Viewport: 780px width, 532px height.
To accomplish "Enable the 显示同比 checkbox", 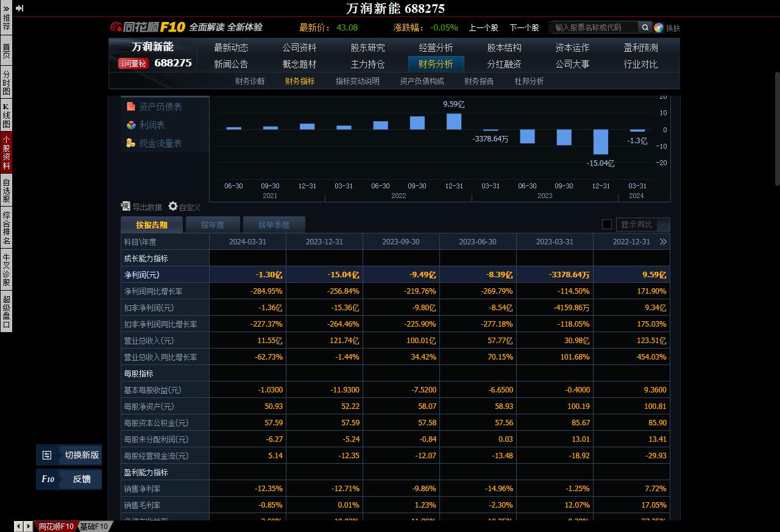I will [607, 224].
